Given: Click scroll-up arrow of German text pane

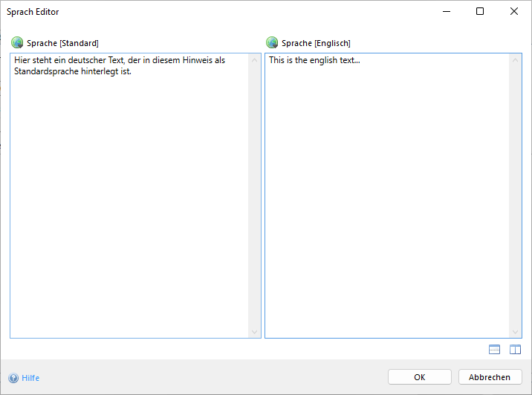Looking at the screenshot, I should coord(255,60).
